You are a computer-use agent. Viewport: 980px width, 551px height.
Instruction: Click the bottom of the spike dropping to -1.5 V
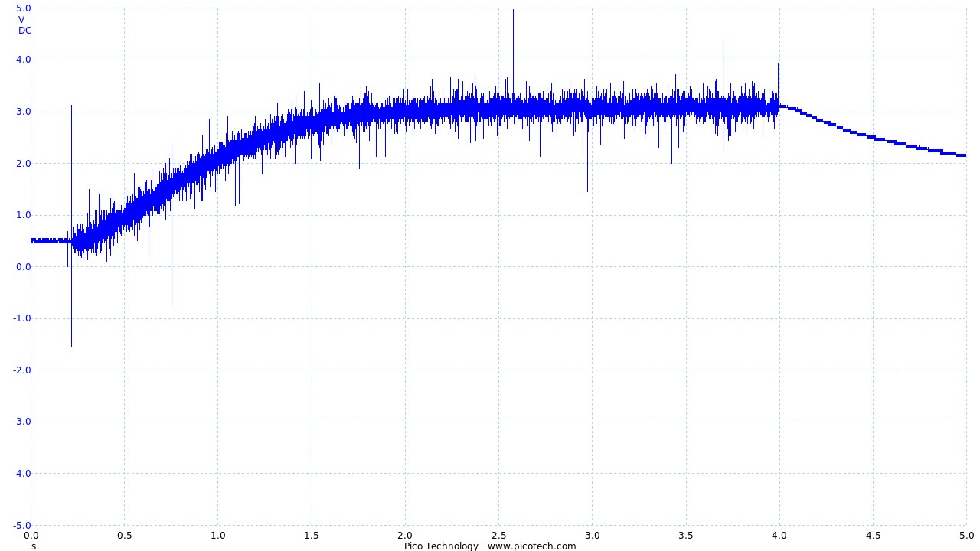point(71,344)
